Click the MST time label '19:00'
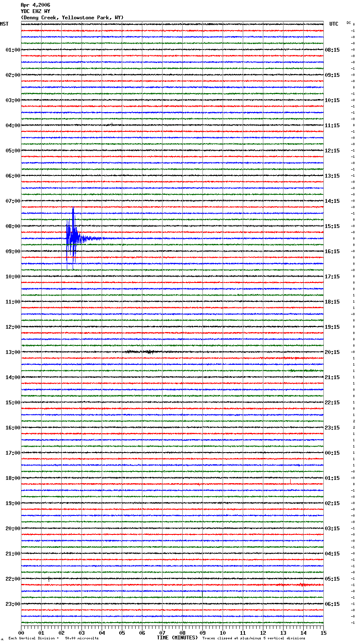The height and width of the screenshot is (644, 357). [13, 503]
